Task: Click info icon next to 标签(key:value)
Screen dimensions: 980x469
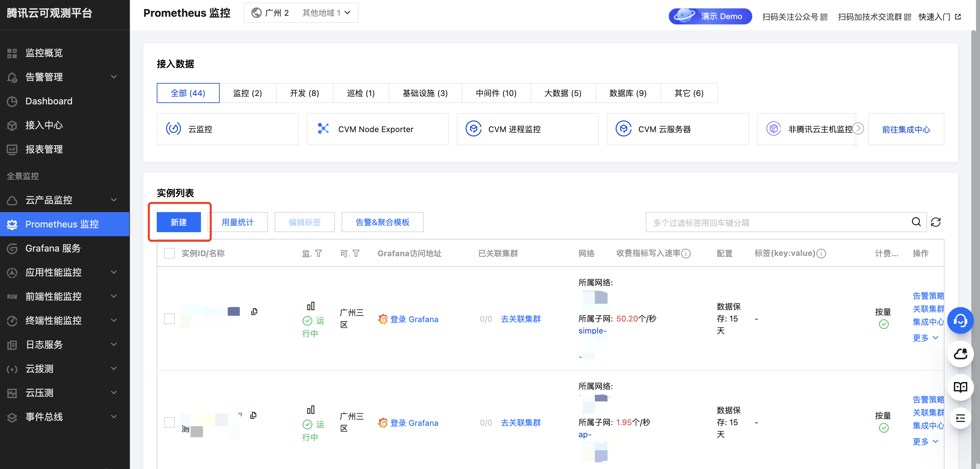Action: pos(821,254)
